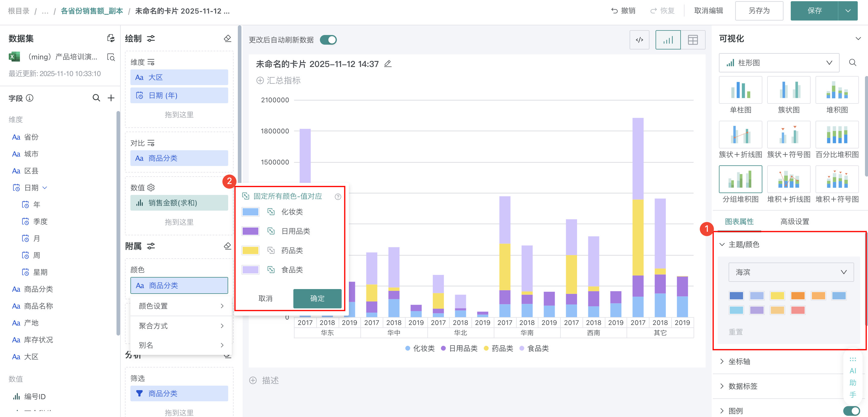Expand the 坐标轴 section
868x417 pixels.
[x=739, y=361]
